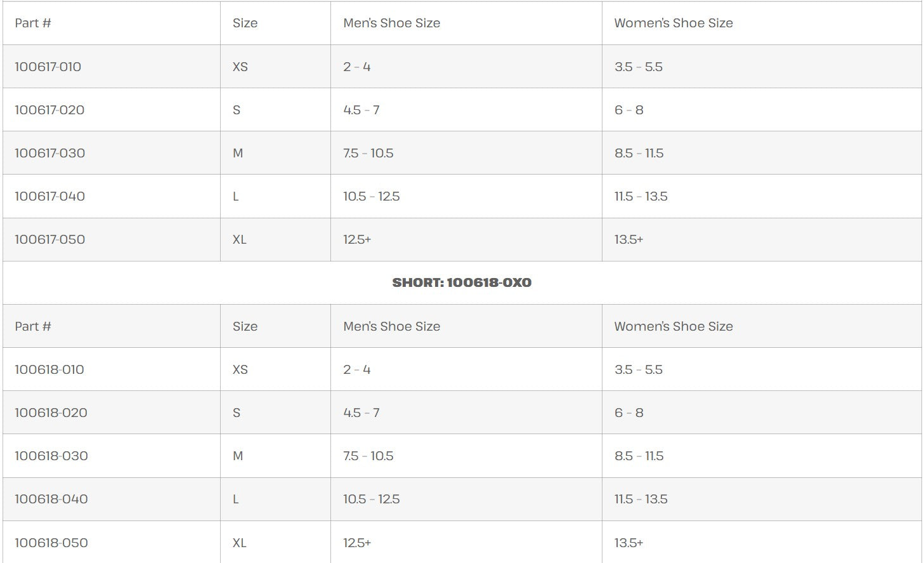Click part number 100618-040
This screenshot has height=563, width=924.
[x=51, y=499]
